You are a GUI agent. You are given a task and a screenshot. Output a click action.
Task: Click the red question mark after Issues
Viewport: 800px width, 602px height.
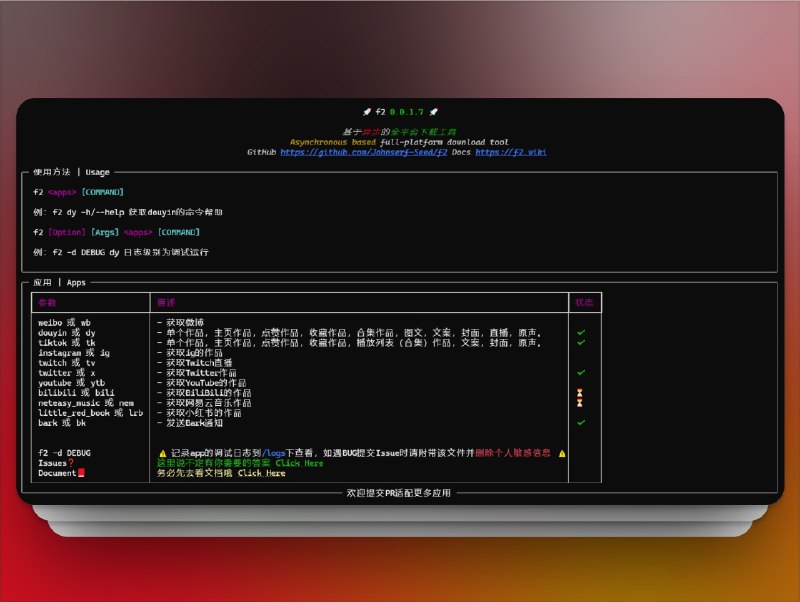(x=71, y=463)
